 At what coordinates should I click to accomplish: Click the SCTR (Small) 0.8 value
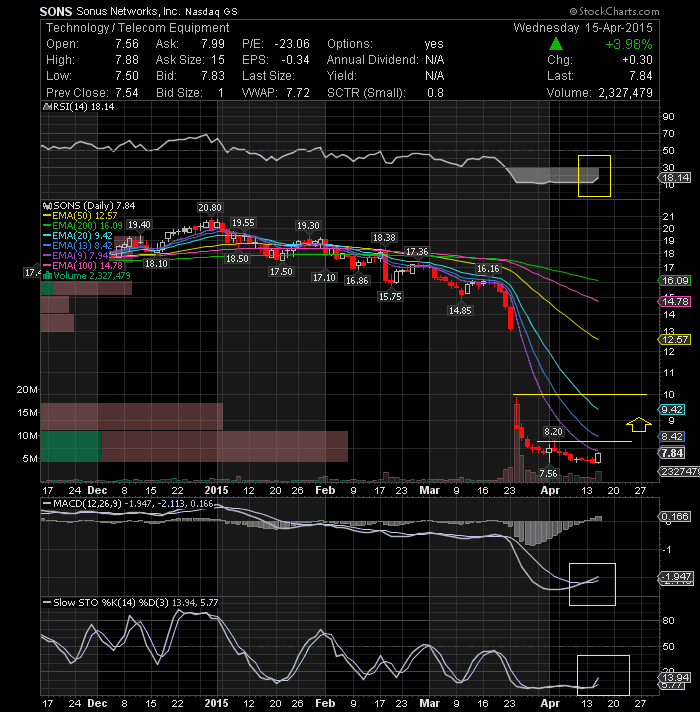(x=435, y=93)
